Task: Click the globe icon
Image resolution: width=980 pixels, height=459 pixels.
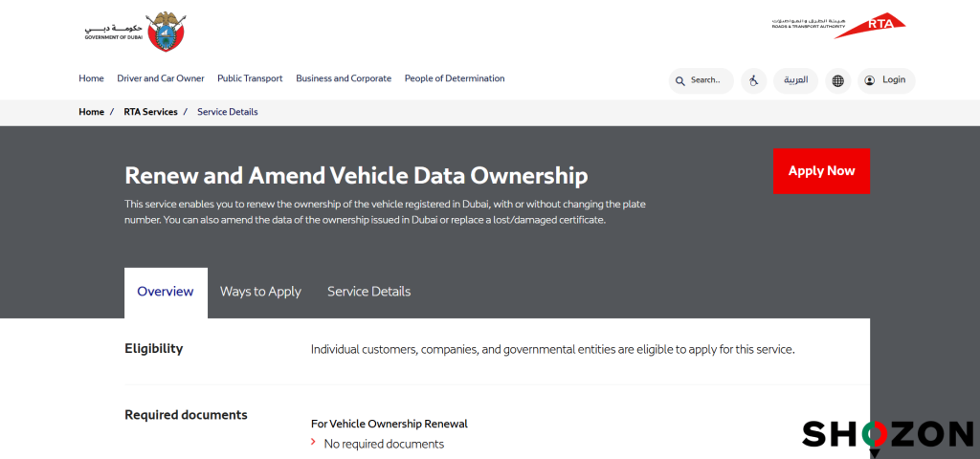Action: point(838,81)
